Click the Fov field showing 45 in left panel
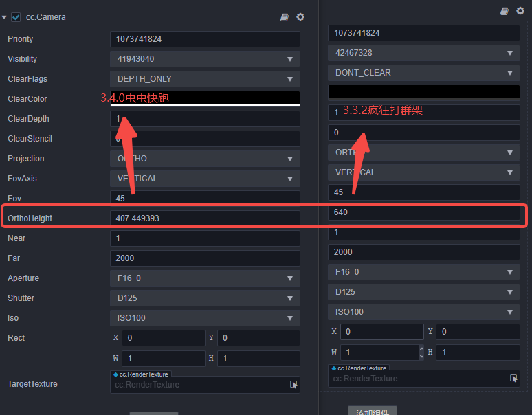The image size is (532, 415). pos(205,198)
